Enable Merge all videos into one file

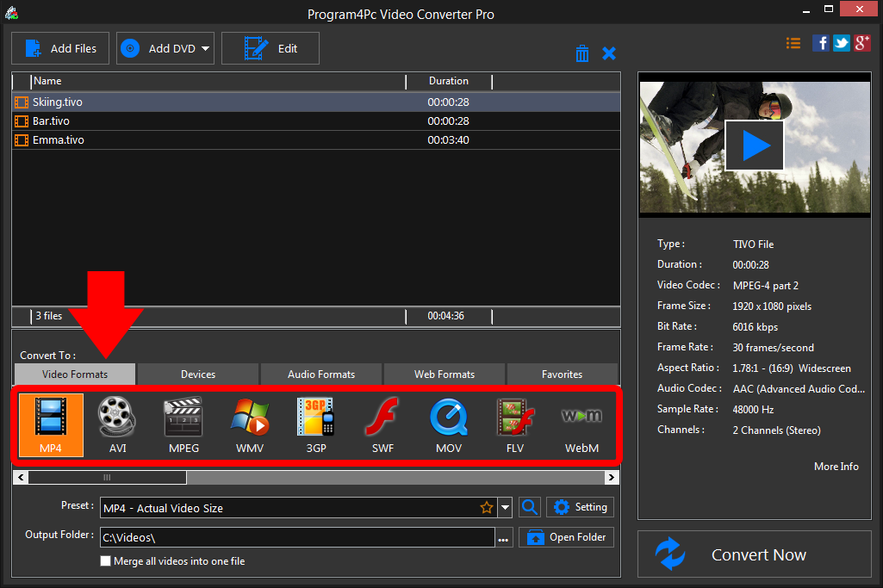(105, 561)
